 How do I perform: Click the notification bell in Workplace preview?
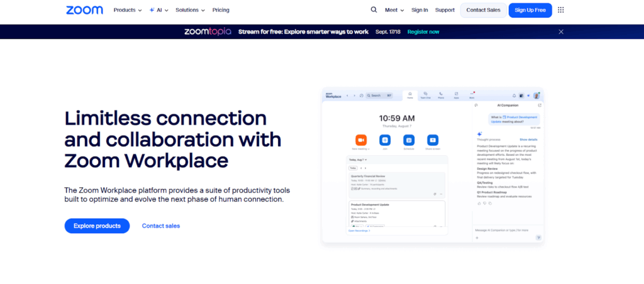click(x=514, y=96)
